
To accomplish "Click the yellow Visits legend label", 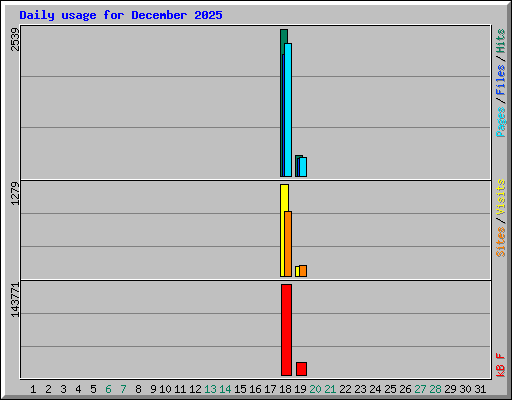I will coord(501,197).
